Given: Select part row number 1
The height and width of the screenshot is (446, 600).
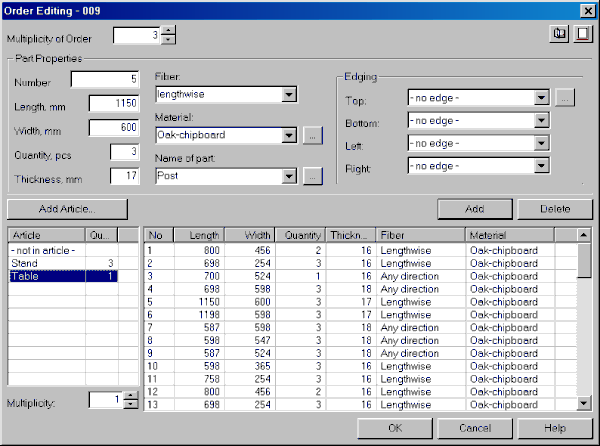Looking at the screenshot, I should coord(360,251).
